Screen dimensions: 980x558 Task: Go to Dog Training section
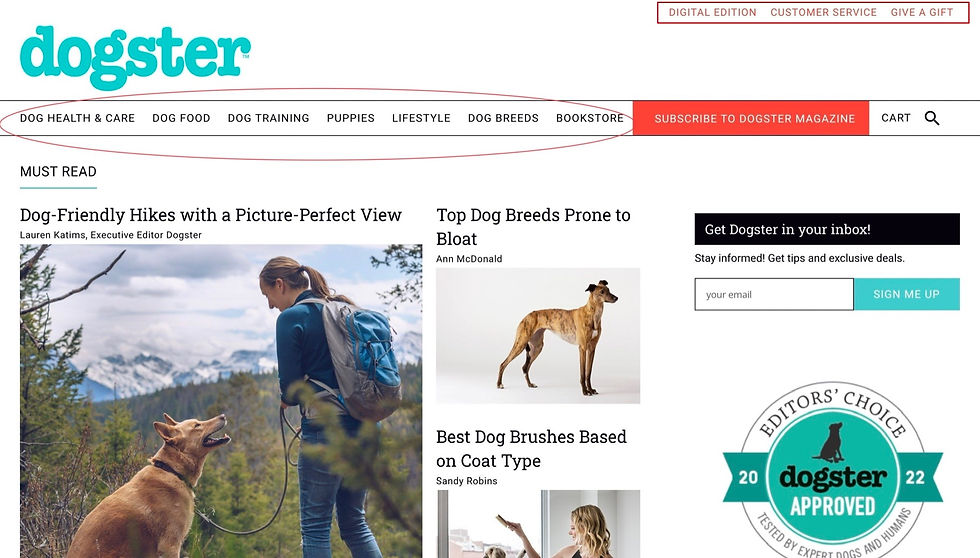pos(269,118)
